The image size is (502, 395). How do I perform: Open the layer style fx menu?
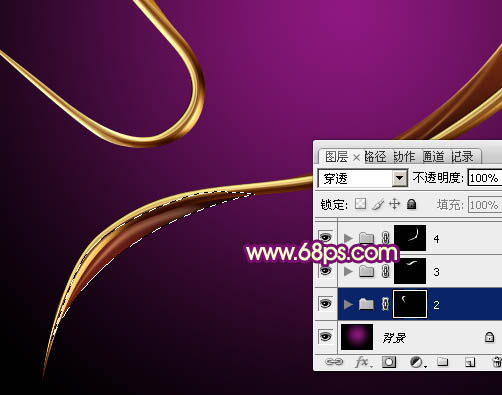pyautogui.click(x=363, y=362)
